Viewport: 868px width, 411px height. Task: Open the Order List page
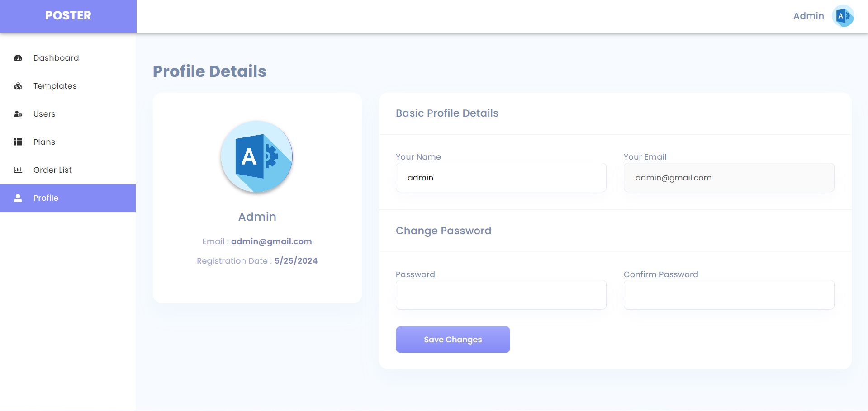click(52, 170)
